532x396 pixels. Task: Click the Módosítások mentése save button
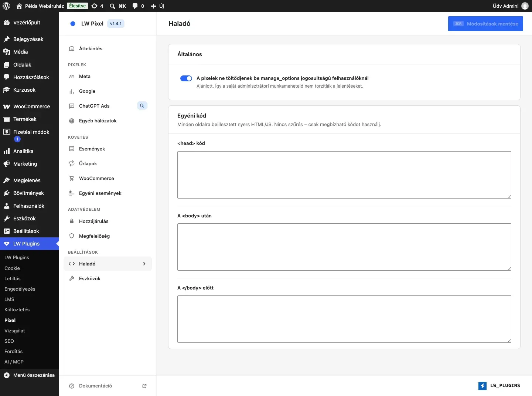point(485,24)
